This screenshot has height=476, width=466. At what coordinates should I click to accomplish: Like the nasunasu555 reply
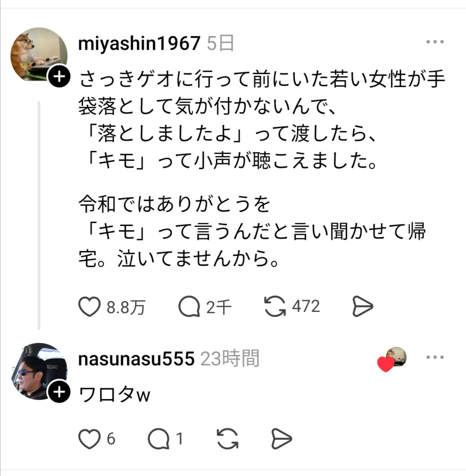pos(89,439)
